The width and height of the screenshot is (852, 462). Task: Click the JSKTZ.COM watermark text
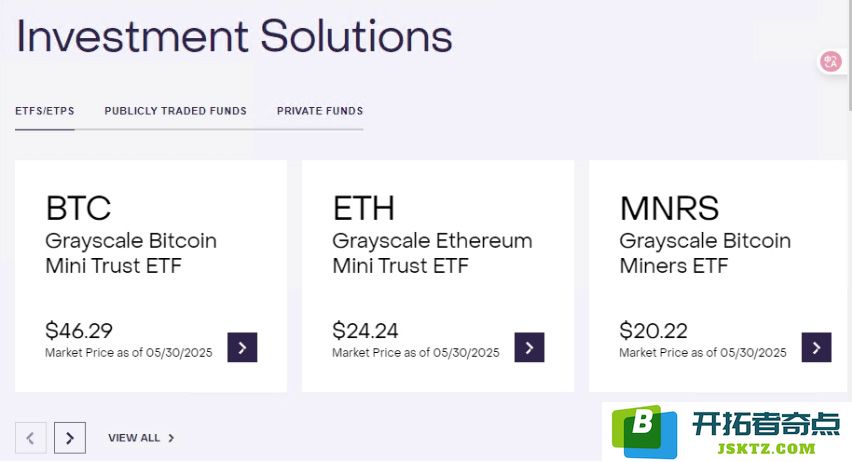(x=766, y=448)
